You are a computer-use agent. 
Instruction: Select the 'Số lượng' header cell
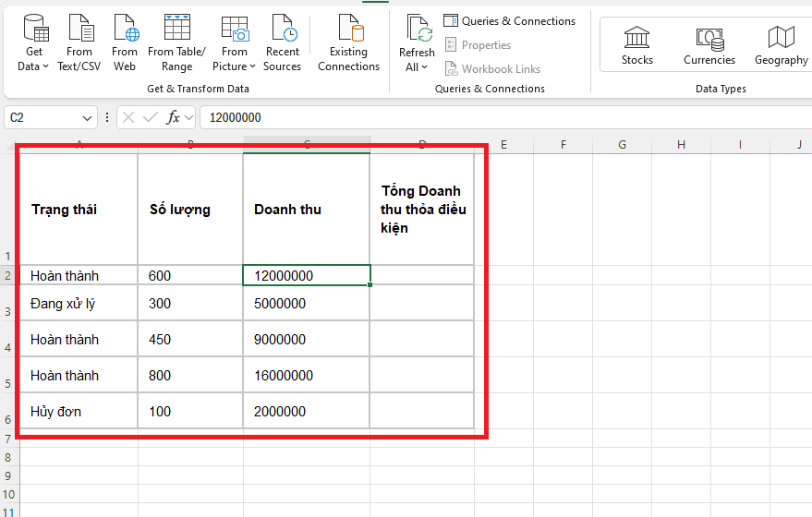click(x=190, y=210)
